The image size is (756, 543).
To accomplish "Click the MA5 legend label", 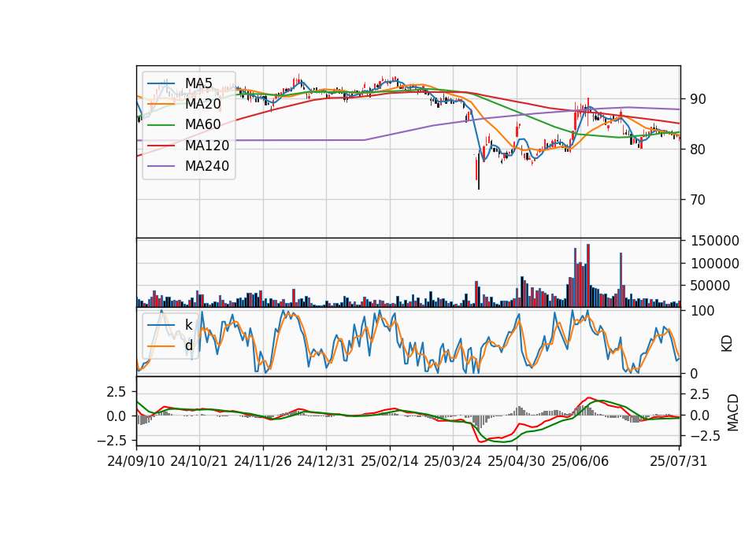I will (198, 83).
